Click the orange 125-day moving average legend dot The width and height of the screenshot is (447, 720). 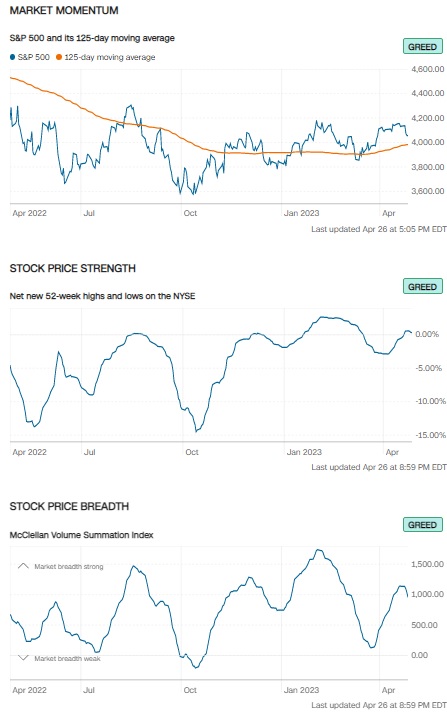(x=59, y=57)
